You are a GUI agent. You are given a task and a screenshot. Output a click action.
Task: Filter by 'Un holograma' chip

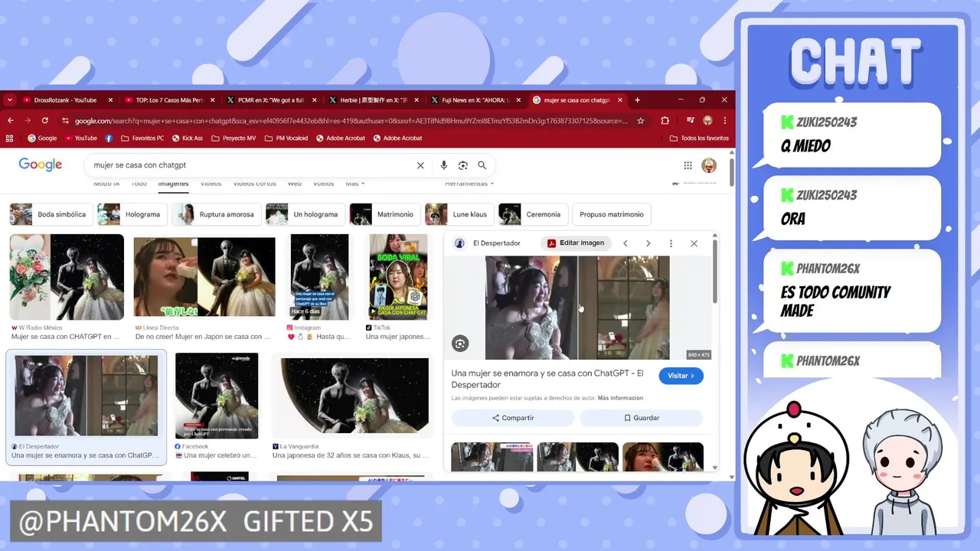[x=305, y=214]
